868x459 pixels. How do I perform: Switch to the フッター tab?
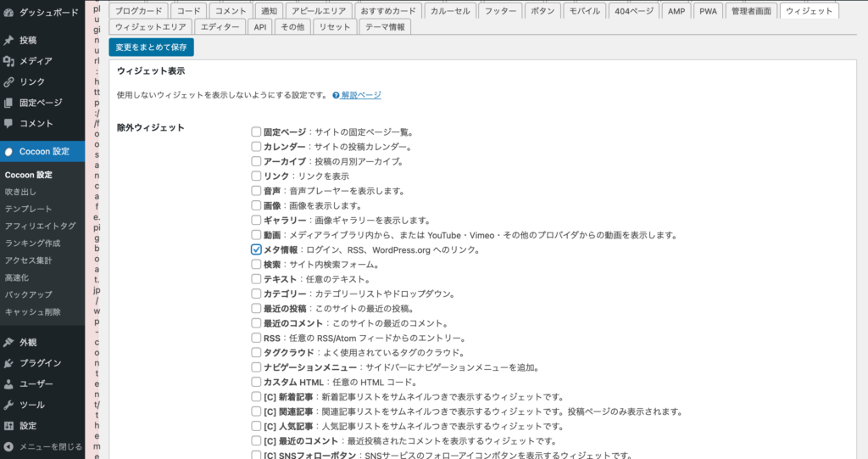click(498, 11)
